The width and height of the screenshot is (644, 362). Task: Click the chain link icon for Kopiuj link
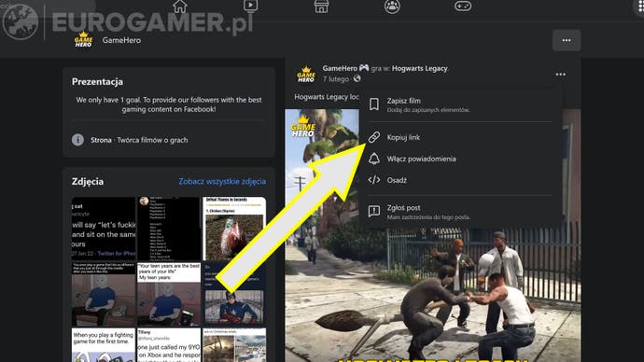point(373,137)
